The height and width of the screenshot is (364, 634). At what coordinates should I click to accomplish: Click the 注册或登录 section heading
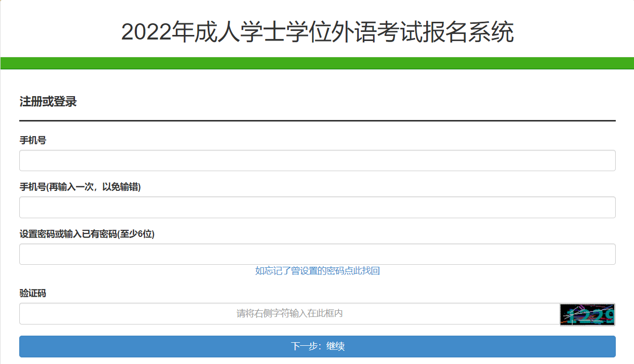[x=48, y=102]
